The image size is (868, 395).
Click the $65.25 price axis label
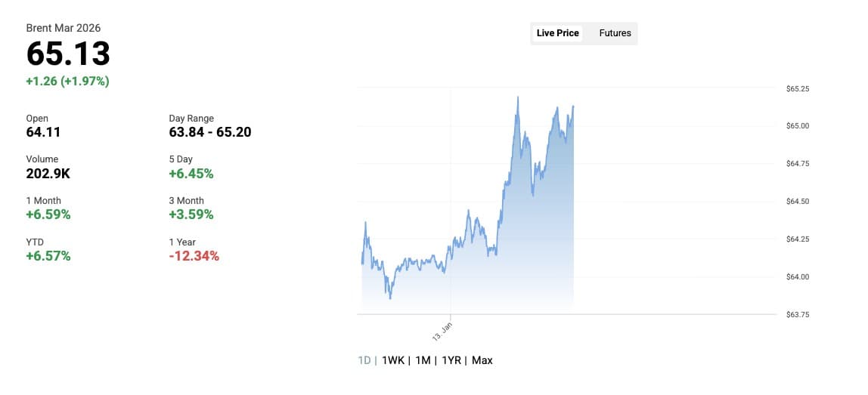pos(798,89)
